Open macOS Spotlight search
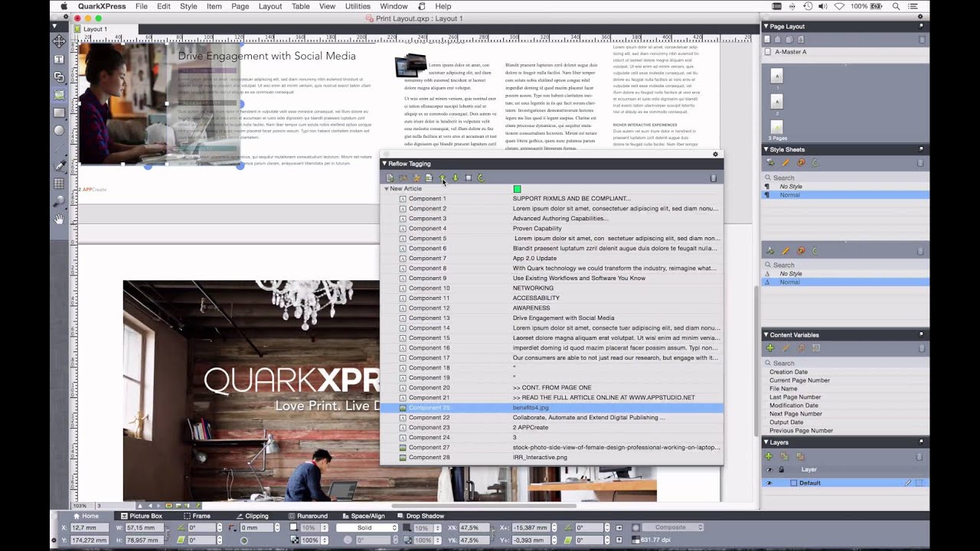This screenshot has width=980, height=551. [x=896, y=6]
